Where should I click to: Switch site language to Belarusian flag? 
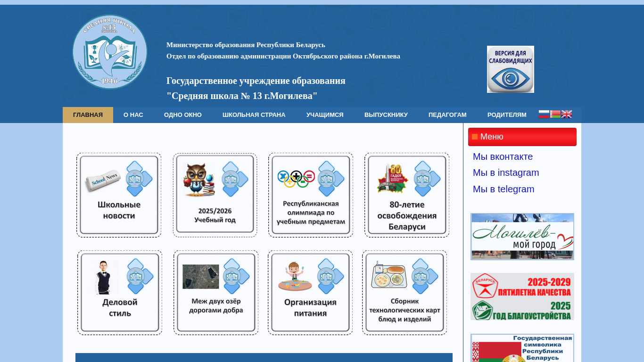(555, 114)
